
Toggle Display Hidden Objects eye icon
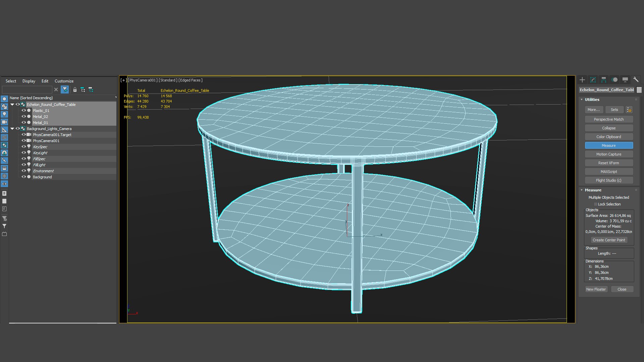point(4,184)
